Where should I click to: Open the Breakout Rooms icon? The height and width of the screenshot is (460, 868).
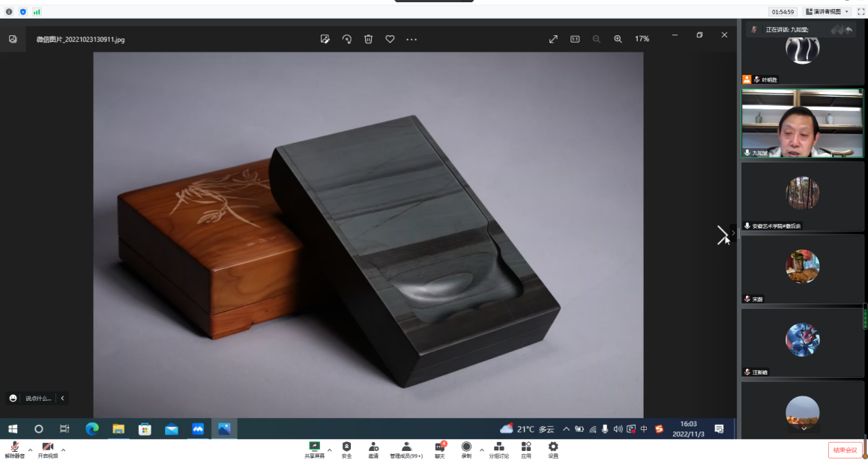[x=498, y=447]
